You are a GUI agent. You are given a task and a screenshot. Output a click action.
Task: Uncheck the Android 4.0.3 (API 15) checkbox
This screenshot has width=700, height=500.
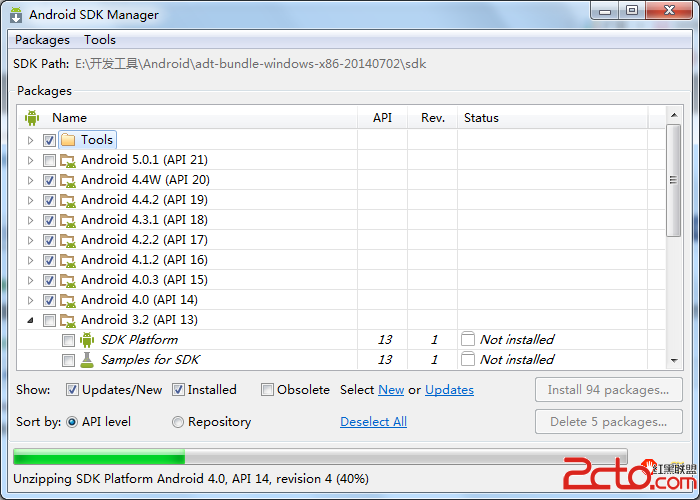[49, 280]
